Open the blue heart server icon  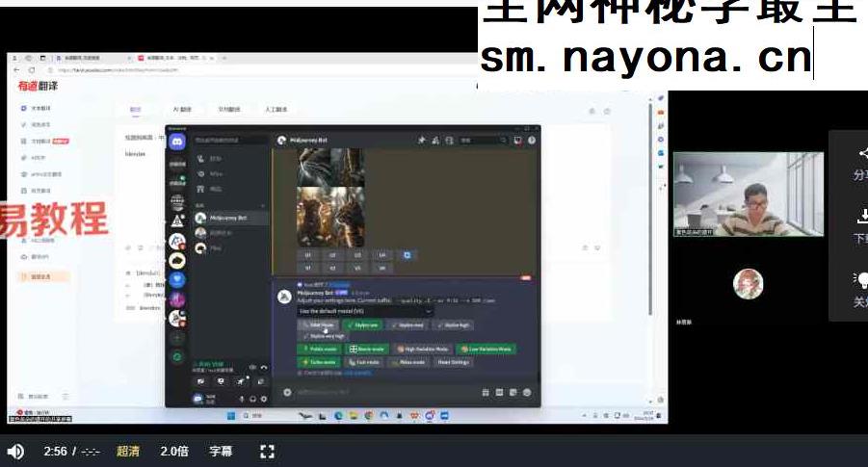coord(177,279)
